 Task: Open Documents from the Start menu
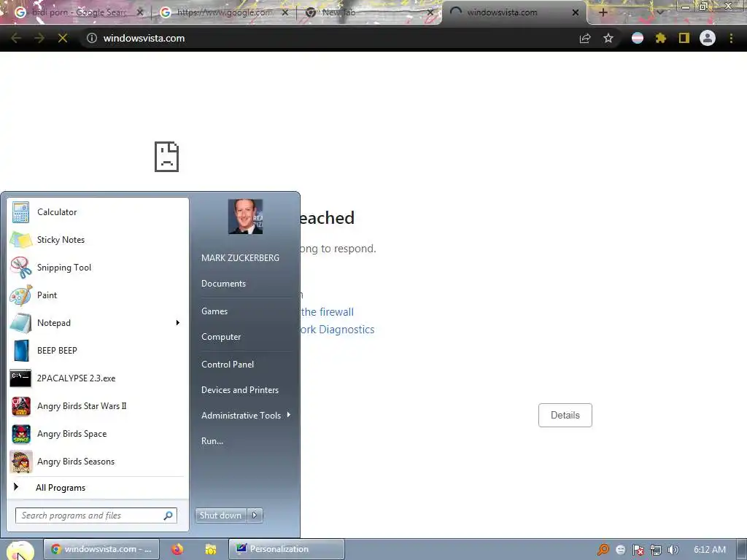[223, 284]
